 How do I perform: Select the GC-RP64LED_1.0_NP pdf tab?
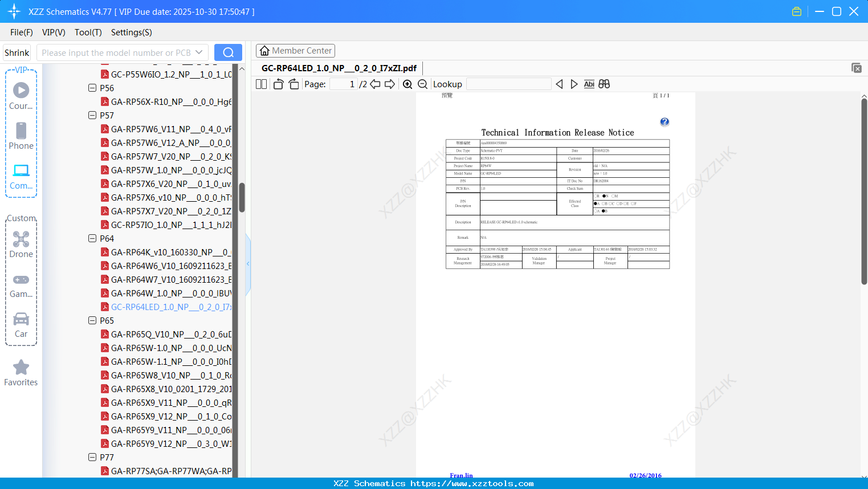click(339, 68)
